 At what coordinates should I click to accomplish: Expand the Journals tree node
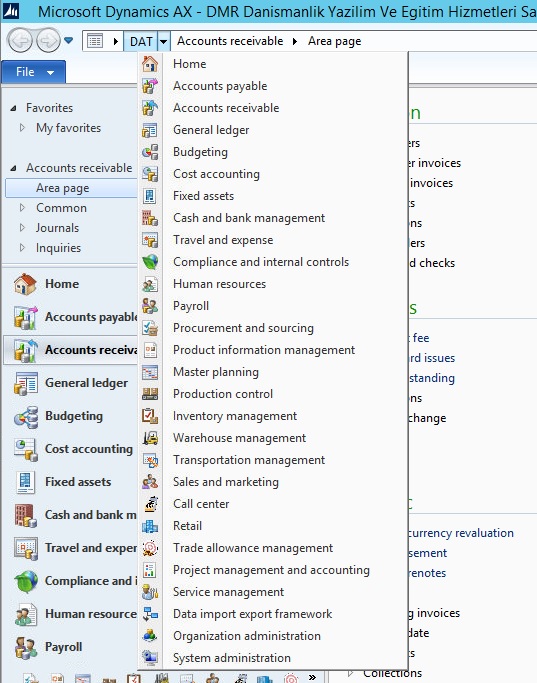pyautogui.click(x=23, y=228)
